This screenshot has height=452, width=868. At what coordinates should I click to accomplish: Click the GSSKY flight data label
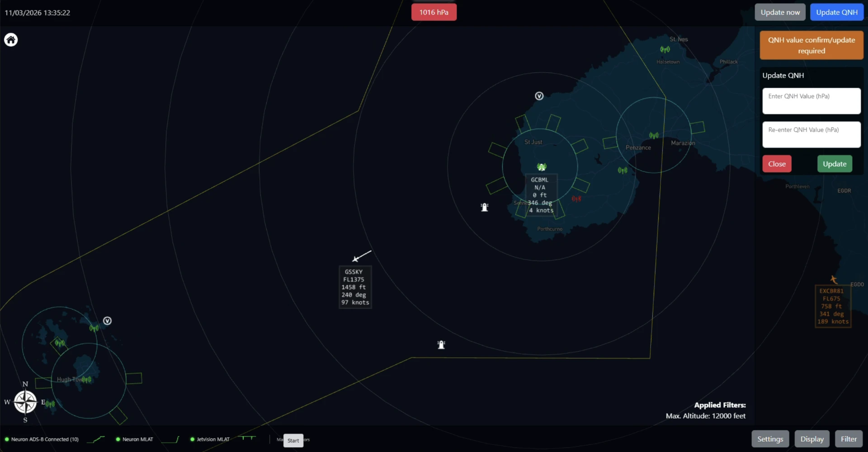[355, 287]
